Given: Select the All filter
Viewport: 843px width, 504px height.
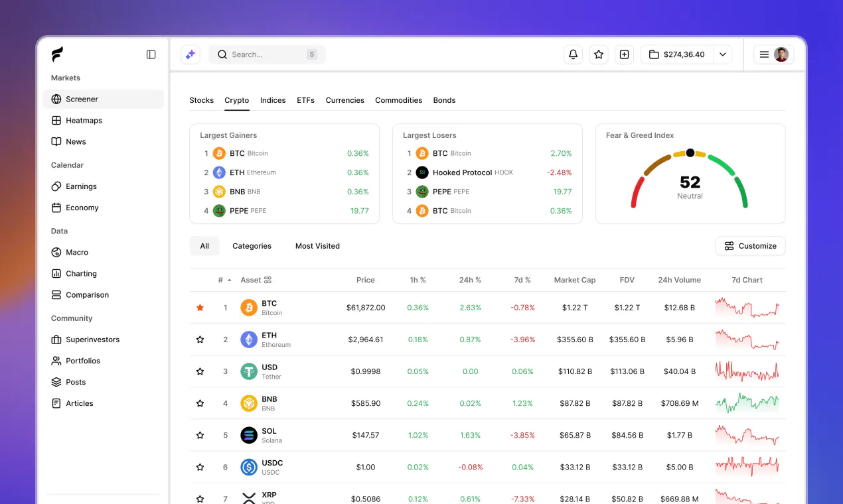Looking at the screenshot, I should 204,246.
